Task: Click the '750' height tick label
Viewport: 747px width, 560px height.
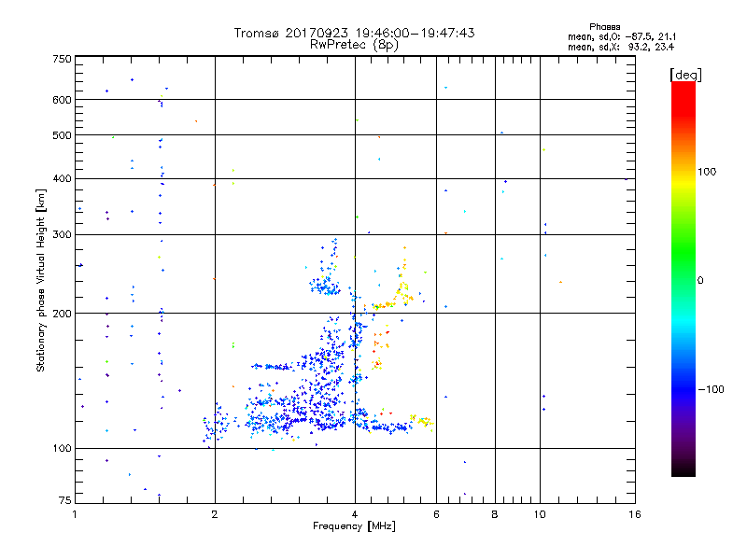Action: click(x=62, y=59)
